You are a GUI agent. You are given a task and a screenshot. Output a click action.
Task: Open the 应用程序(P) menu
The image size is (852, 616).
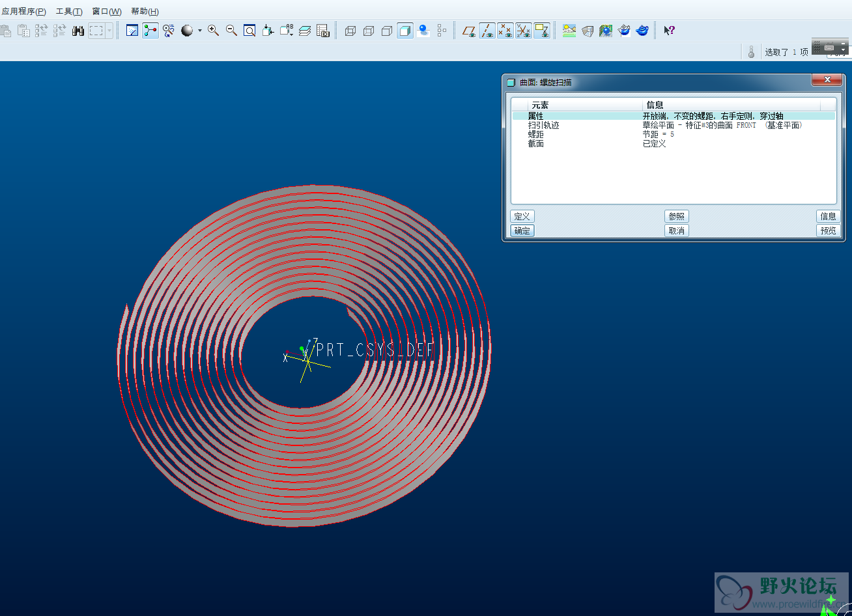[24, 12]
